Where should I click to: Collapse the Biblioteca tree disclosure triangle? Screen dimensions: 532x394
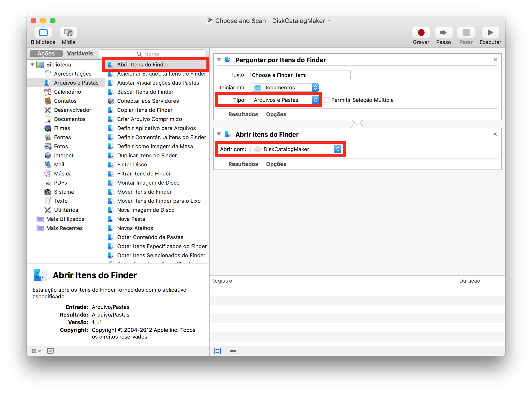[x=33, y=65]
